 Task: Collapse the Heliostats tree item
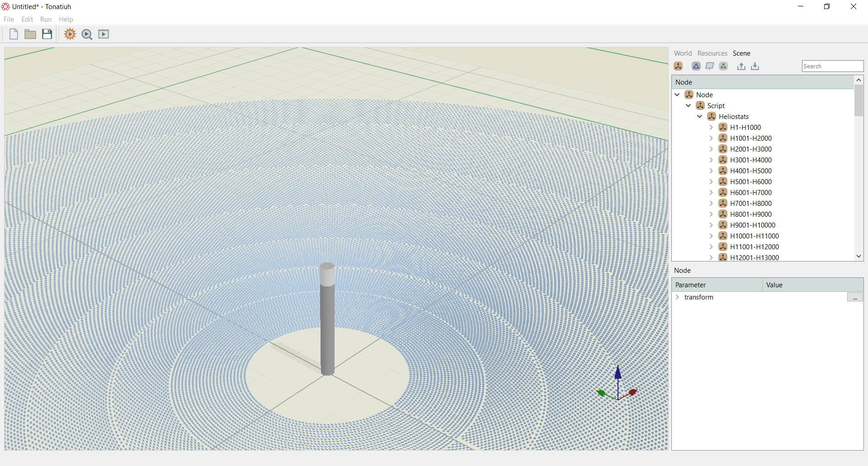tap(700, 116)
